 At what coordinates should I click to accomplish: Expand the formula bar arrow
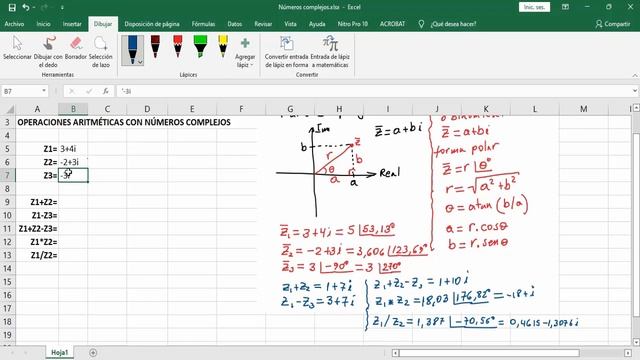(635, 91)
